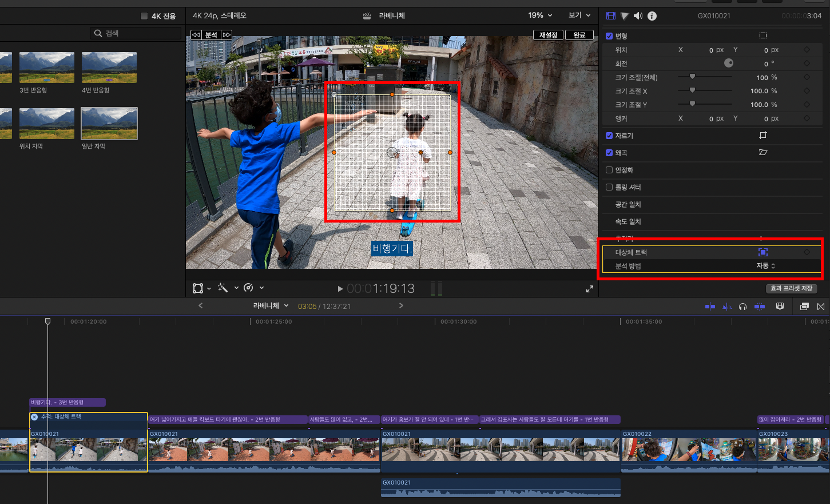Click the 대상체 트랙 object tracker icon

point(763,252)
